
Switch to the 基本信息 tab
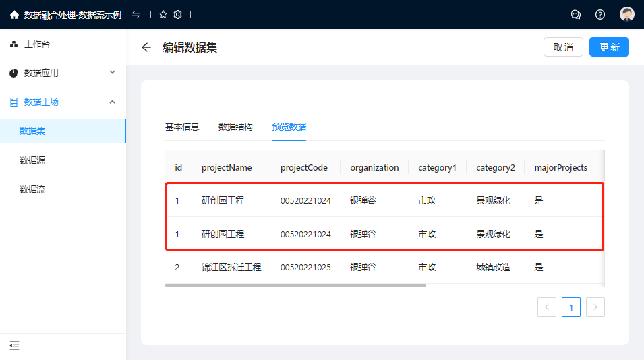[x=182, y=127]
